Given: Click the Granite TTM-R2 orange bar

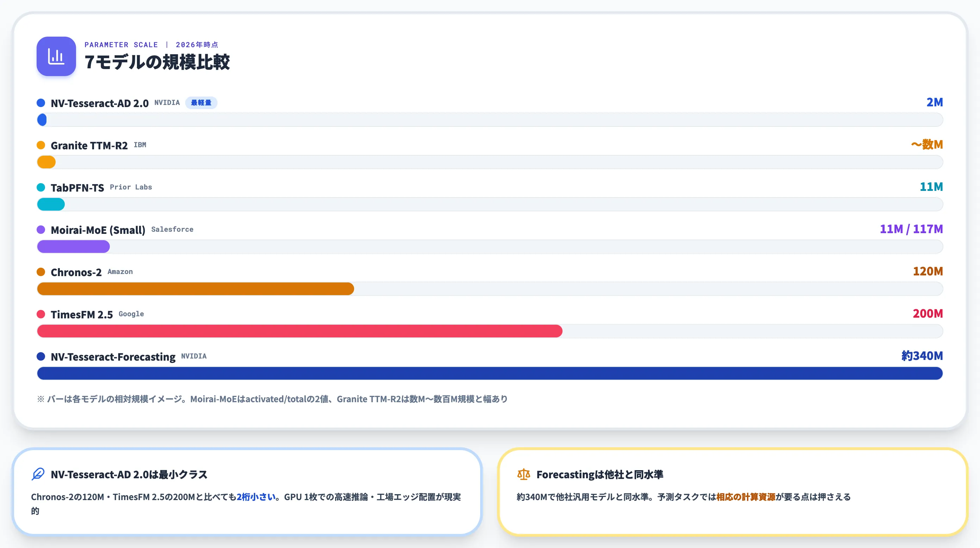Looking at the screenshot, I should [x=46, y=162].
